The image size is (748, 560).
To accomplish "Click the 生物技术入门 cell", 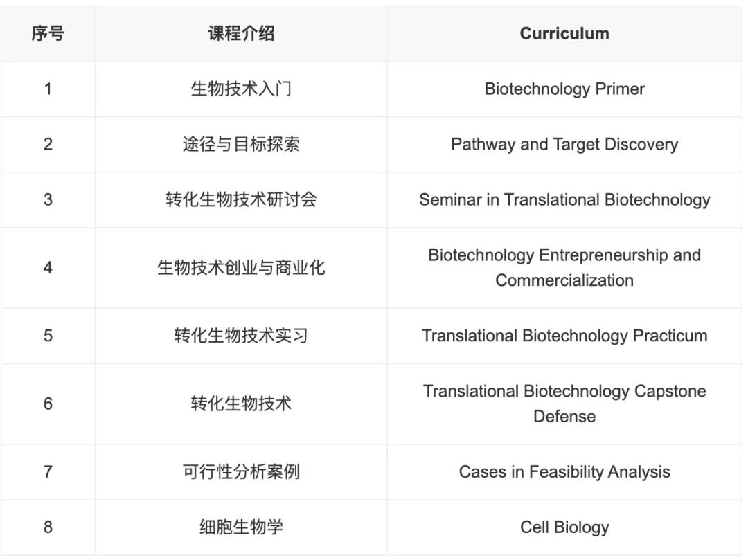I will pos(241,89).
